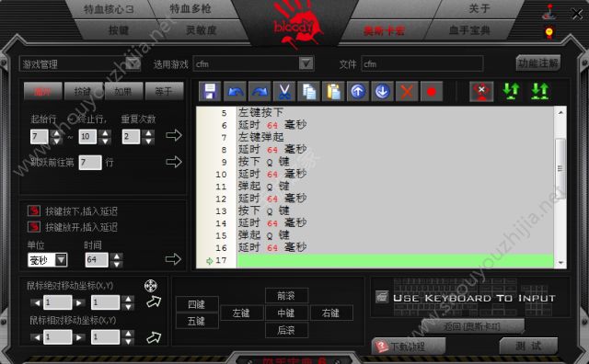
Task: Click the 测试 test button
Action: pyautogui.click(x=528, y=346)
